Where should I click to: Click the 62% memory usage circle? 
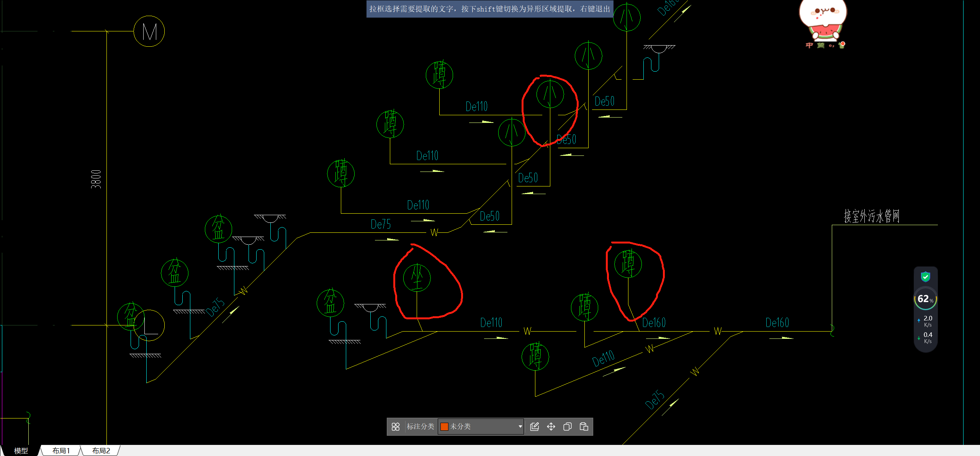click(925, 299)
